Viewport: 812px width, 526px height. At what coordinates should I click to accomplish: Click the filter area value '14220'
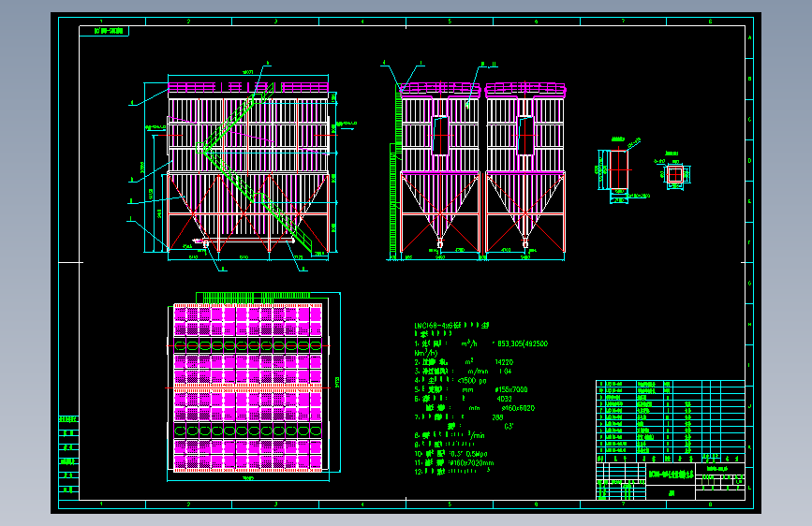(x=504, y=362)
